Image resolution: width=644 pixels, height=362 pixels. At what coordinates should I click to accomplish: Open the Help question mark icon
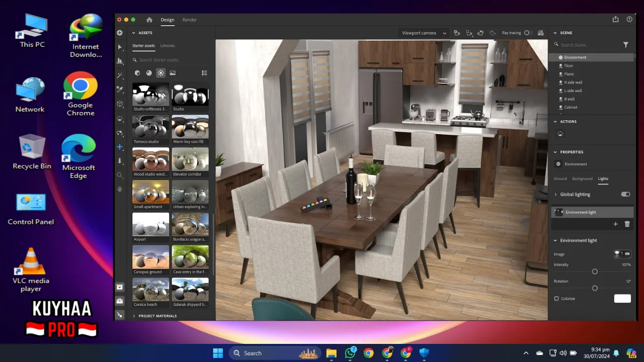point(629,19)
